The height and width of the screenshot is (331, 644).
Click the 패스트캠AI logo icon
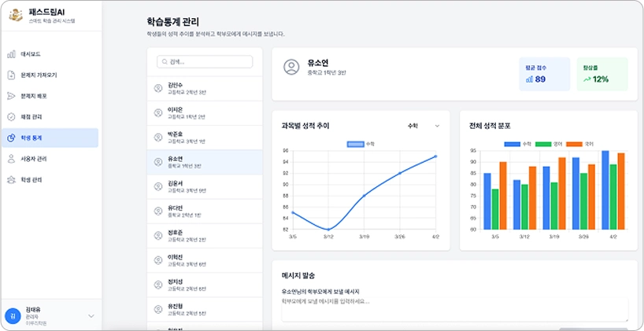pos(16,15)
